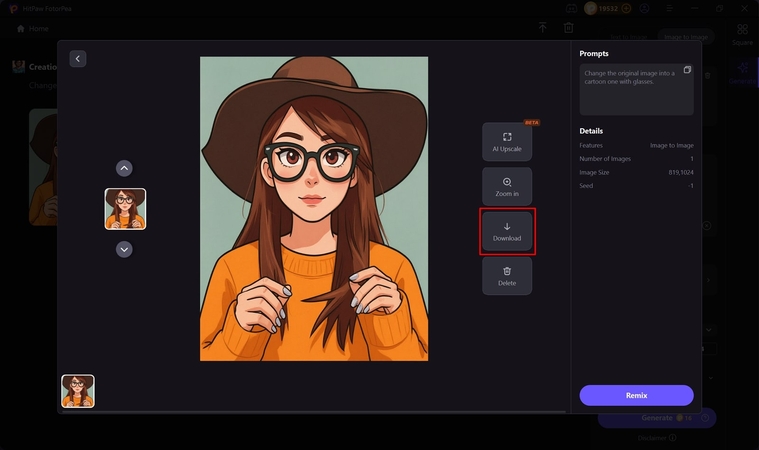Click the trash icon in the top toolbar
759x450 pixels.
coord(569,28)
